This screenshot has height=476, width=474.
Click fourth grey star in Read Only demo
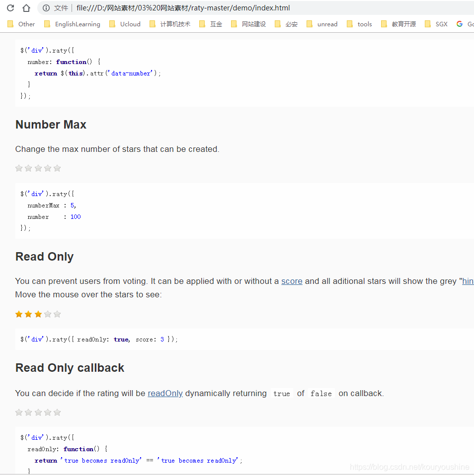click(48, 314)
